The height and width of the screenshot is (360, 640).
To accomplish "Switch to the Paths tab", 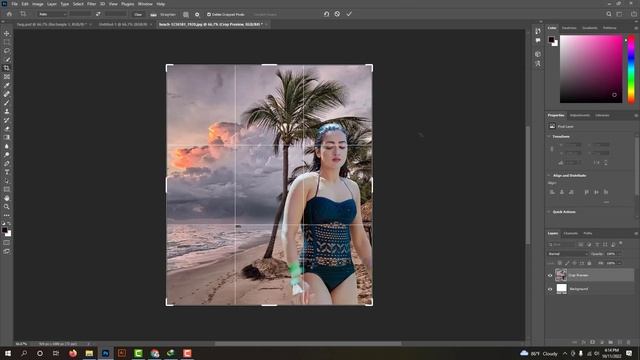I will (587, 233).
